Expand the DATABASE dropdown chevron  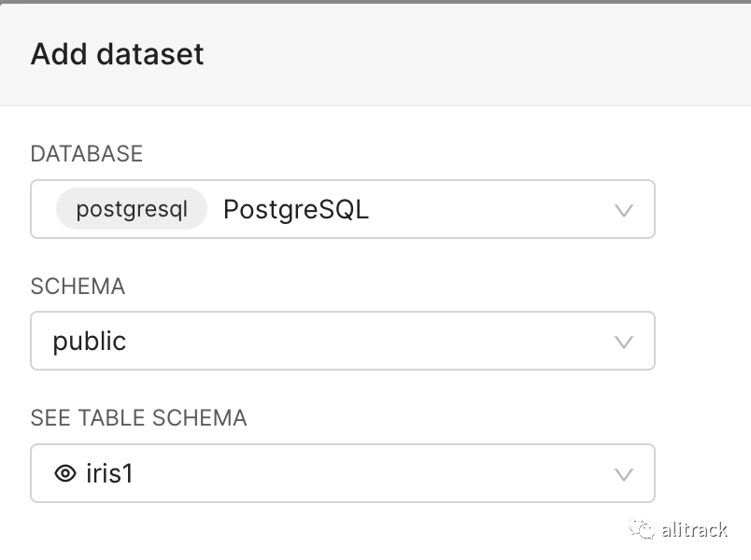[624, 210]
